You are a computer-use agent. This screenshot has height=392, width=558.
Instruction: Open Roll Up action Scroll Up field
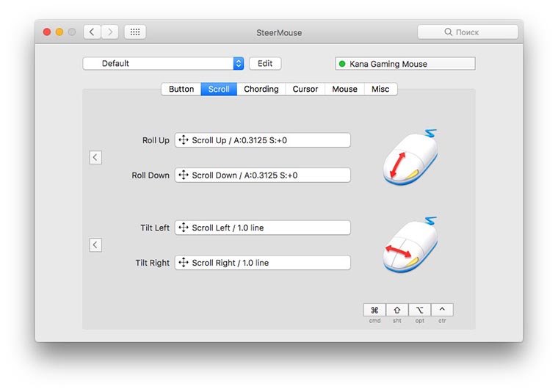pyautogui.click(x=263, y=140)
